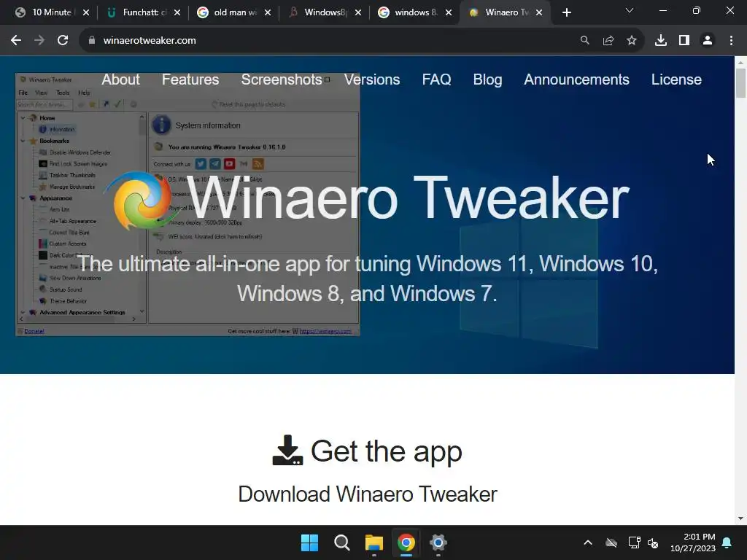This screenshot has width=747, height=560.
Task: Open the FAQ link
Action: click(436, 79)
